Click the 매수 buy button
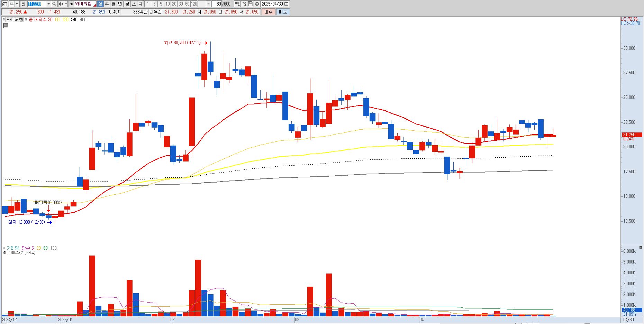The image size is (644, 324). pos(268,12)
